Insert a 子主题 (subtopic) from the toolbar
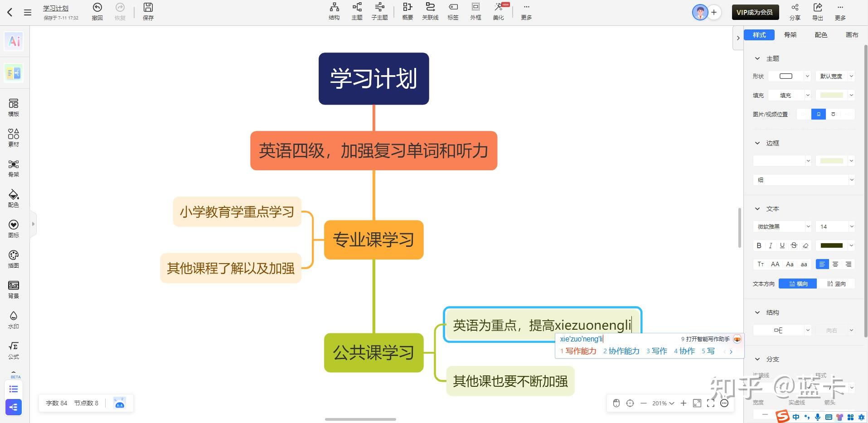868x423 pixels. click(379, 11)
